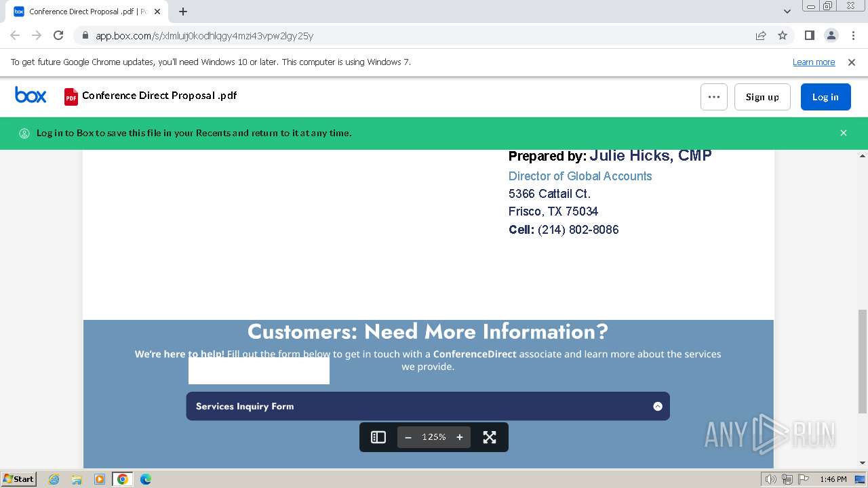
Task: Click the user icon in green banner
Action: 24,134
